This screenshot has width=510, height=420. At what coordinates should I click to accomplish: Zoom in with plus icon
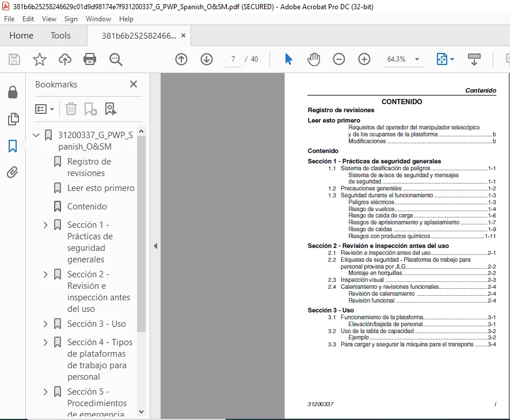[364, 59]
